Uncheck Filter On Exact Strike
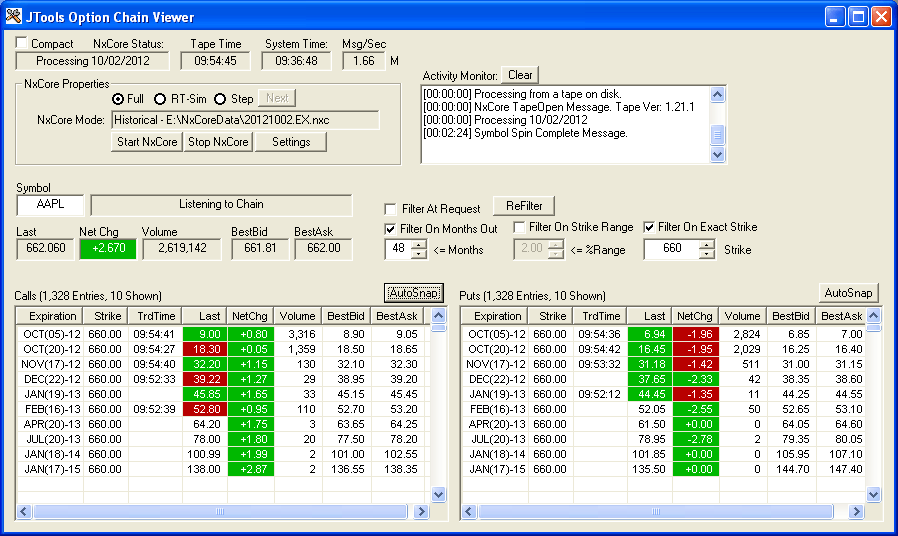Image resolution: width=898 pixels, height=536 pixels. pyautogui.click(x=649, y=227)
